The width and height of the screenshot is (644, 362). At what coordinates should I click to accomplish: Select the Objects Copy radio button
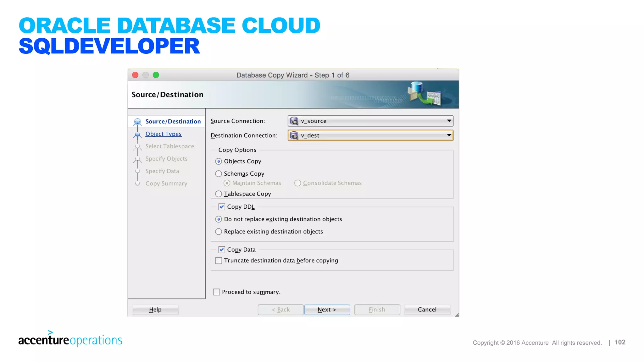point(219,162)
